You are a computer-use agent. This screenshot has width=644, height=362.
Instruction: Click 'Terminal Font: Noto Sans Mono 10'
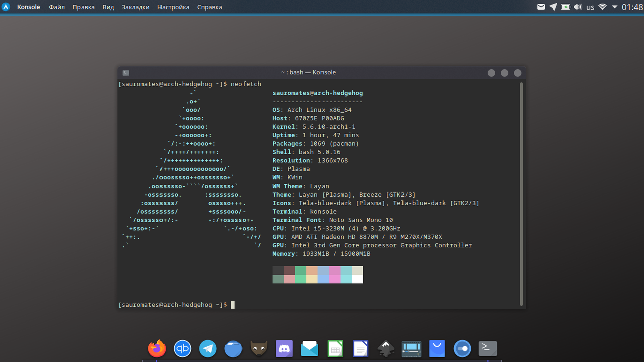[x=333, y=220]
